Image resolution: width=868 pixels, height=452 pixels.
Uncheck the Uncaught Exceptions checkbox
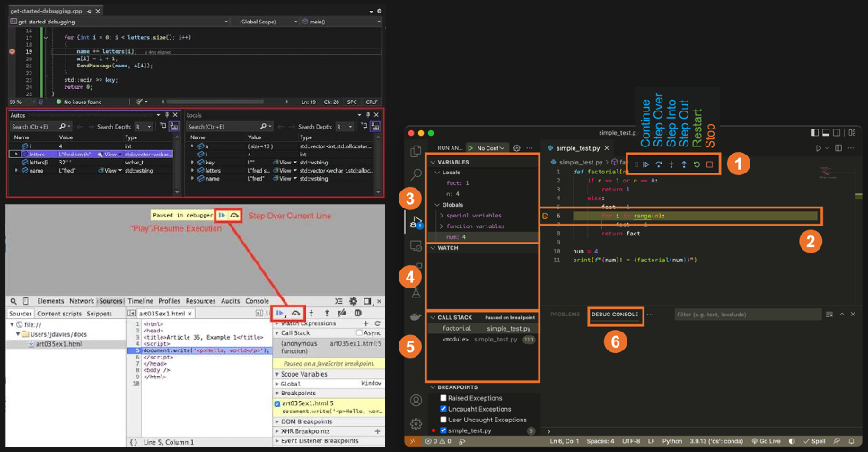(443, 409)
